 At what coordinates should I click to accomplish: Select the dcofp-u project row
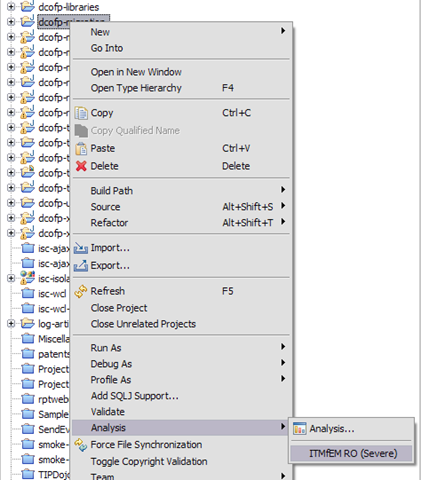point(53,203)
